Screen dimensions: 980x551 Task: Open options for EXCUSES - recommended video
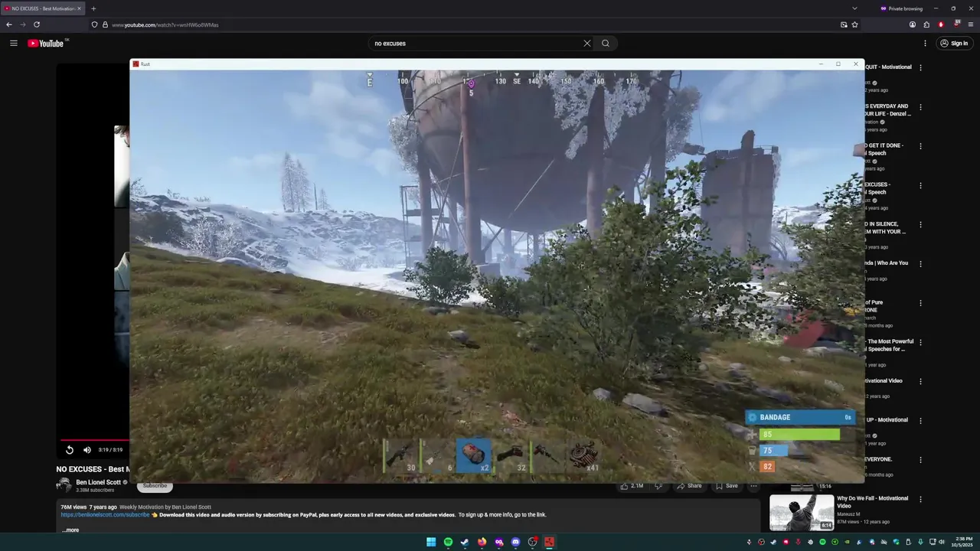point(920,185)
